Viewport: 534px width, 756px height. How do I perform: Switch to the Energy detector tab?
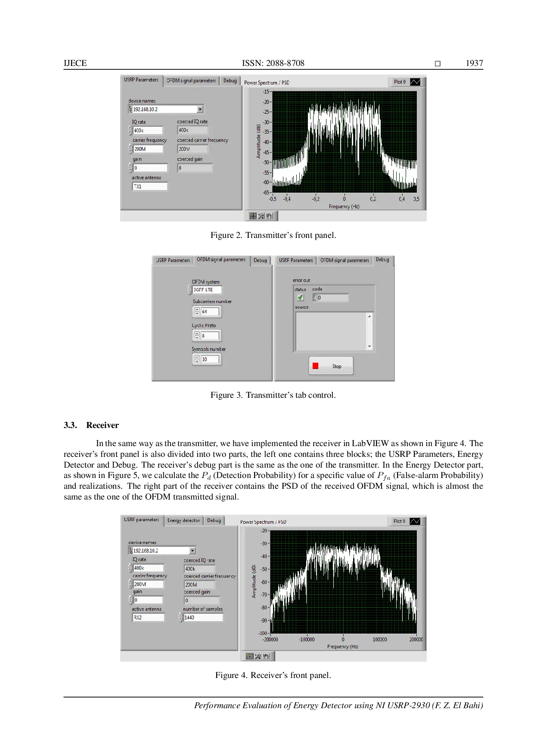coord(183,520)
